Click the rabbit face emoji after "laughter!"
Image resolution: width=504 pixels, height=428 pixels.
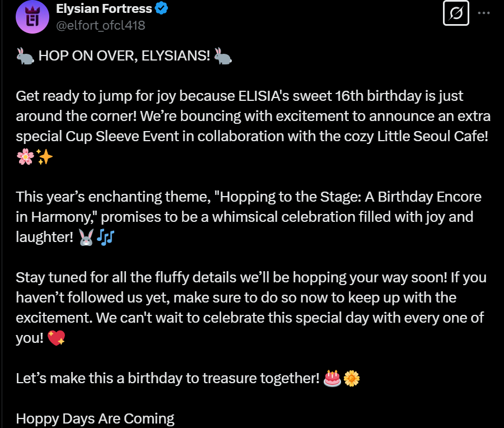[x=86, y=238]
